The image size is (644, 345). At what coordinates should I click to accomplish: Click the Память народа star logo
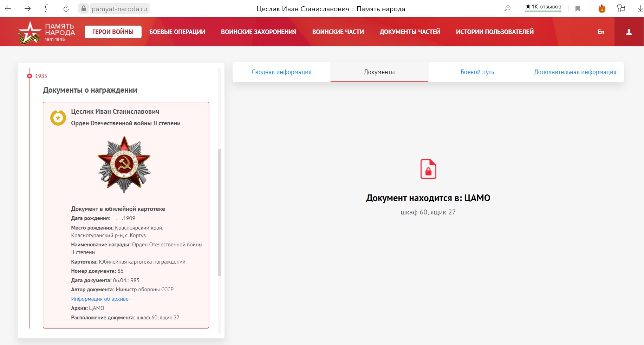point(30,33)
